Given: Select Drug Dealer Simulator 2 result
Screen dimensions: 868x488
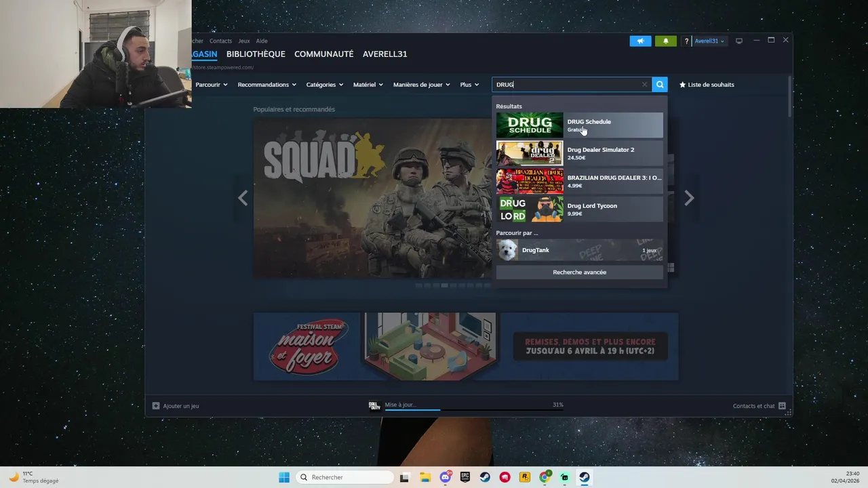Looking at the screenshot, I should point(579,153).
